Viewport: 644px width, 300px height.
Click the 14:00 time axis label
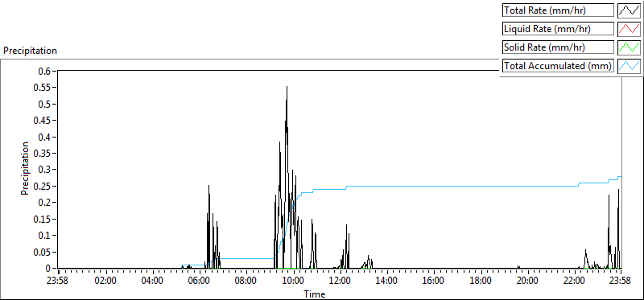[387, 282]
